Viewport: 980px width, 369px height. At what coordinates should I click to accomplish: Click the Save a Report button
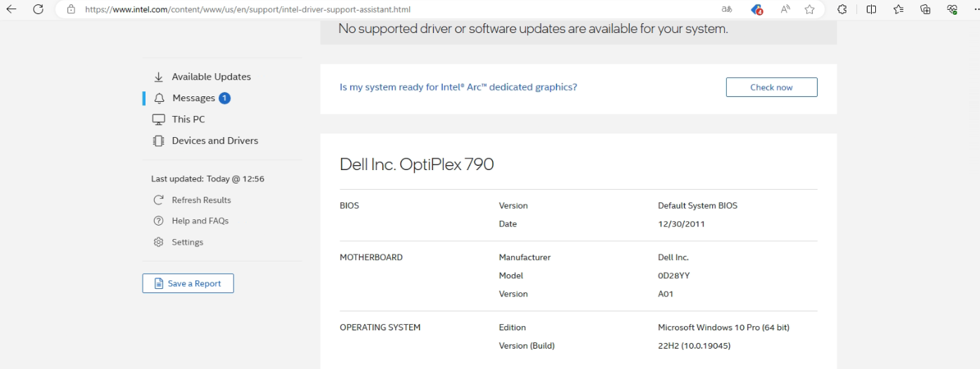pyautogui.click(x=188, y=283)
